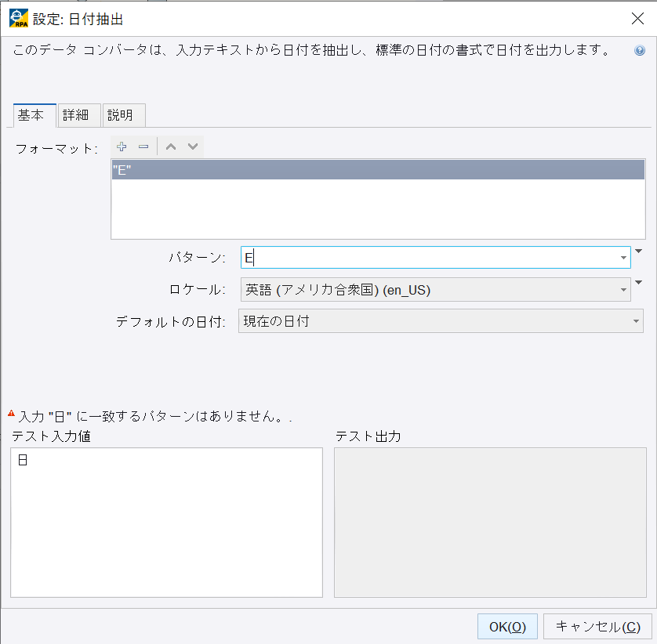Viewport: 657px width, 644px height.
Task: Switch to the 詳細 tab
Action: pos(79,115)
